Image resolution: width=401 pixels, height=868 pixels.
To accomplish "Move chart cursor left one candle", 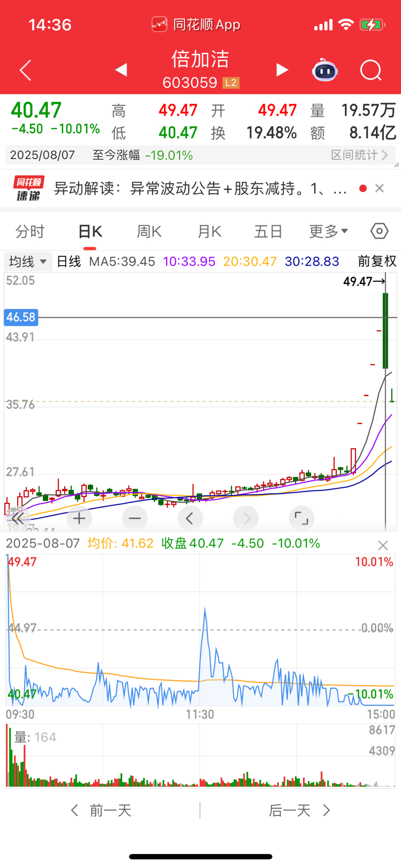I will click(190, 518).
